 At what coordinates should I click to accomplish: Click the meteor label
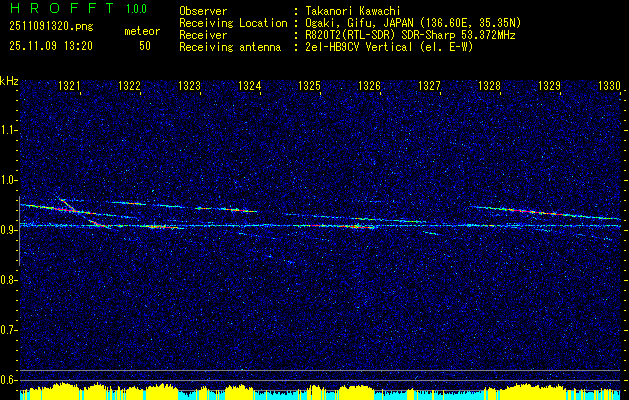coord(142,31)
